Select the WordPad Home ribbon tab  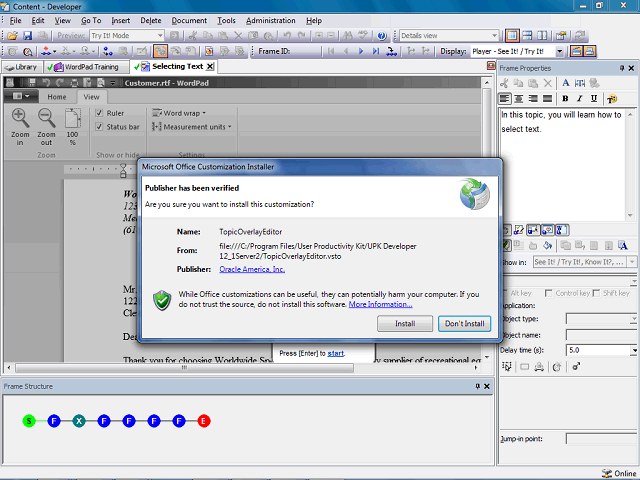57,97
